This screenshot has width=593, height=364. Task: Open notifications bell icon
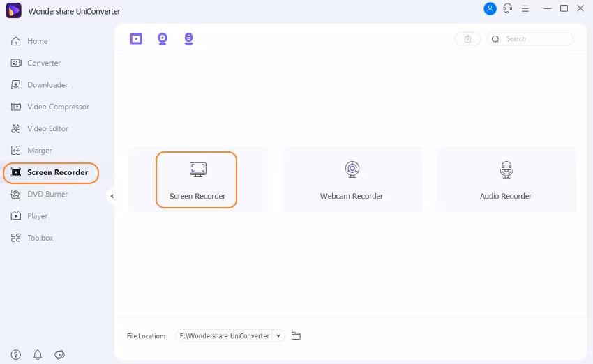pyautogui.click(x=38, y=354)
